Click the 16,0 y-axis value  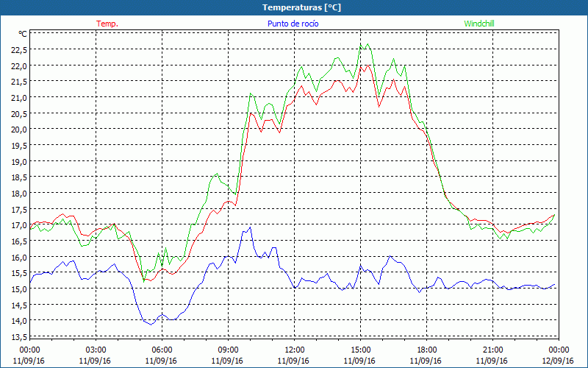tap(19, 257)
